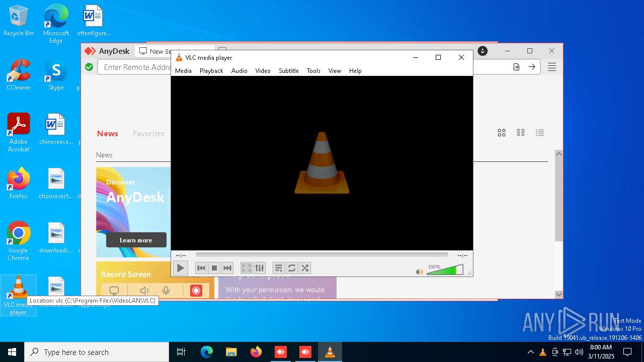644x362 pixels.
Task: Select the News tab in AnyDesk
Action: tap(108, 133)
